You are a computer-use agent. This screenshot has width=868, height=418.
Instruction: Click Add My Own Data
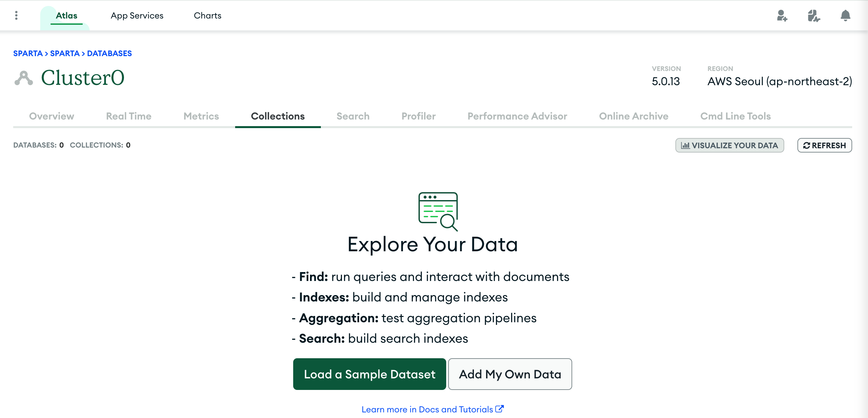point(510,374)
